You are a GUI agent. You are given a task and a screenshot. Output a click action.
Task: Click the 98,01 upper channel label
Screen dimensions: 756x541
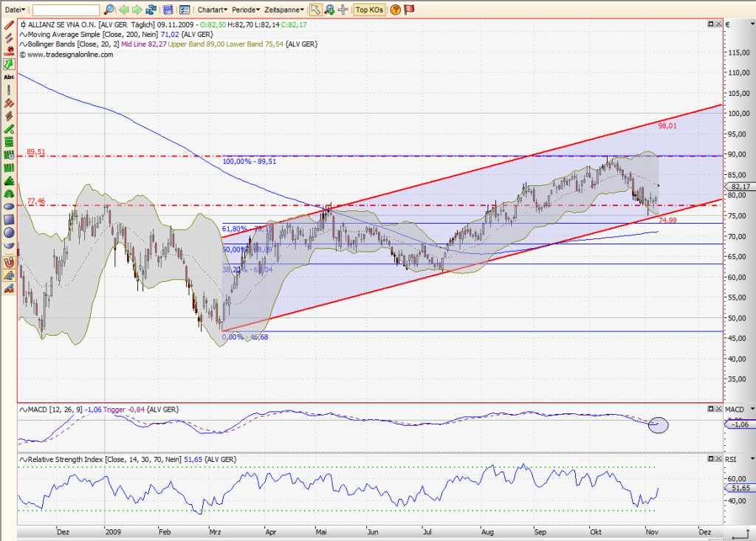(x=667, y=126)
